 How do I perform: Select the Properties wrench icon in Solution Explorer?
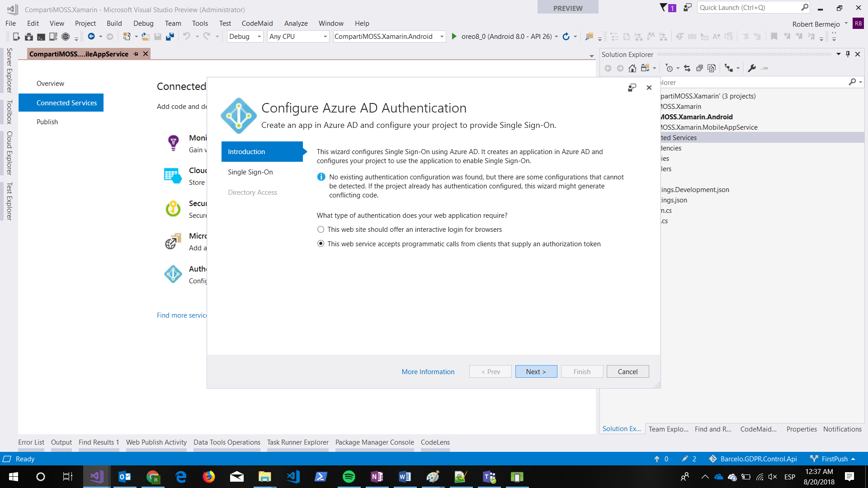click(x=751, y=68)
